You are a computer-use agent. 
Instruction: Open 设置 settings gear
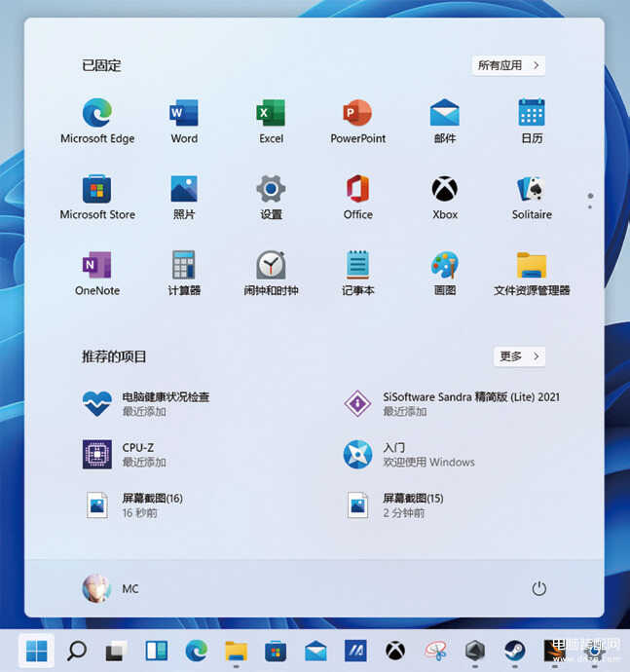(x=271, y=197)
